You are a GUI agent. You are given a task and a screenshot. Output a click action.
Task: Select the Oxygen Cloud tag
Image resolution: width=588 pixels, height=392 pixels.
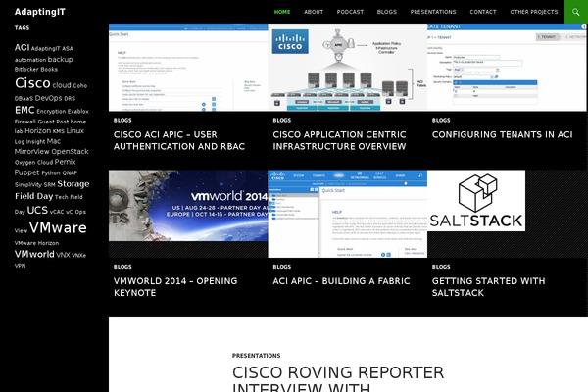click(x=33, y=163)
